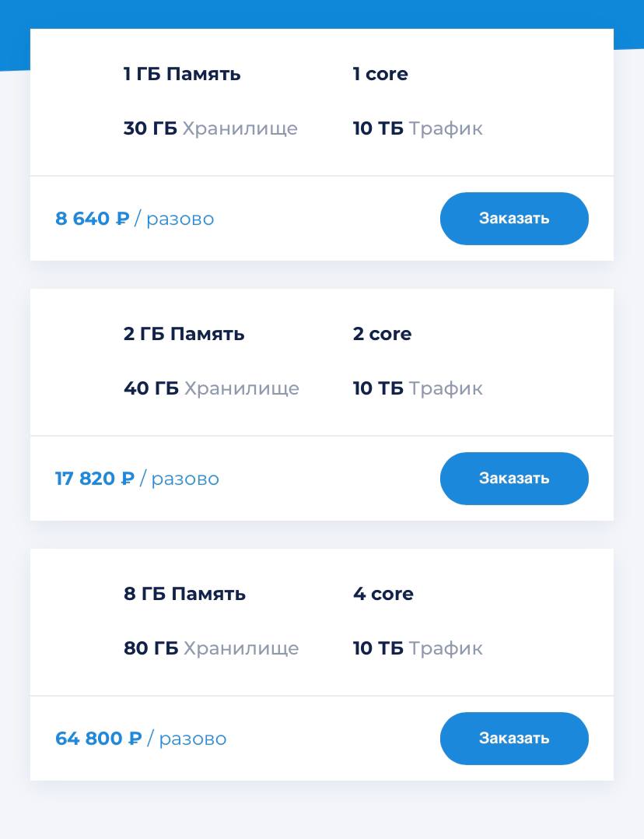Viewport: 644px width, 839px height.
Task: Click the 2 core label
Action: point(382,334)
